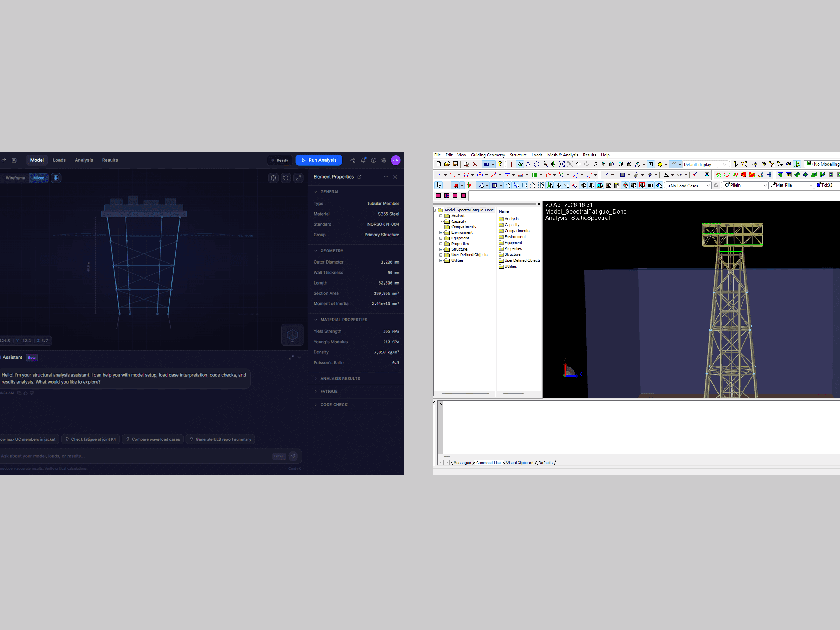Click the red X delete icon
This screenshot has height=630, width=840.
(475, 164)
